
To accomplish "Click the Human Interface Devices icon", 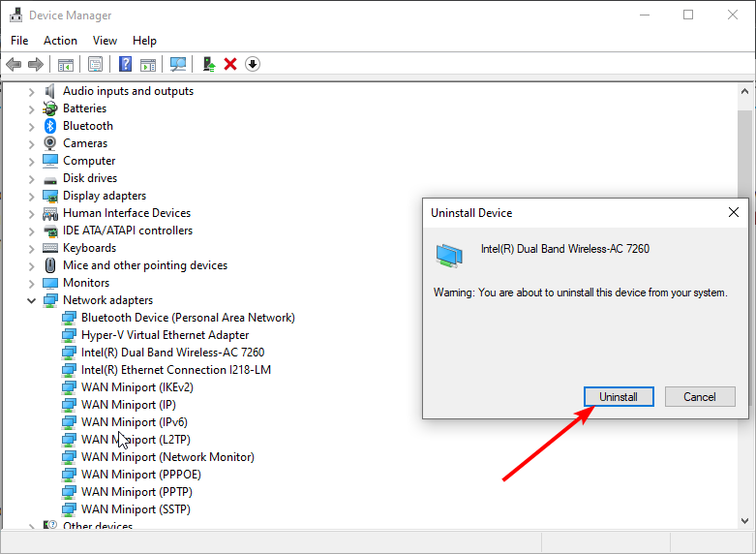I will pos(50,213).
